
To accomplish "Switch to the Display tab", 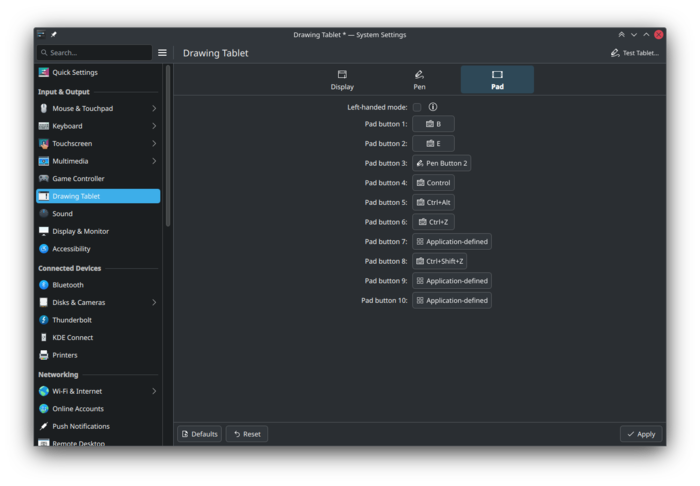I will (x=342, y=80).
